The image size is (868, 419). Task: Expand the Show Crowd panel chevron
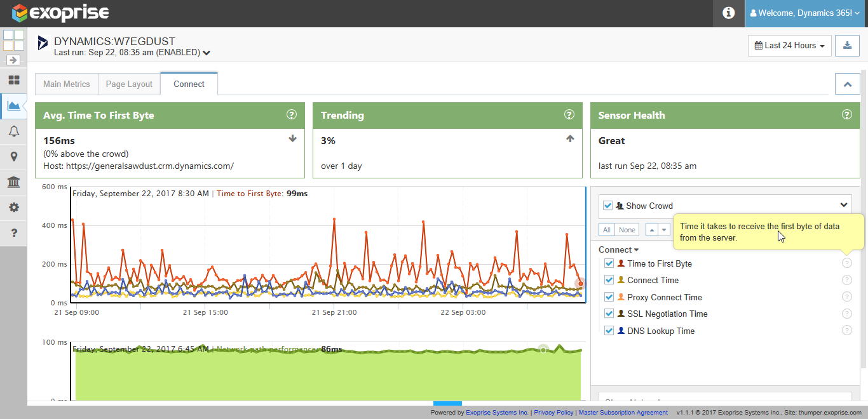coord(844,205)
